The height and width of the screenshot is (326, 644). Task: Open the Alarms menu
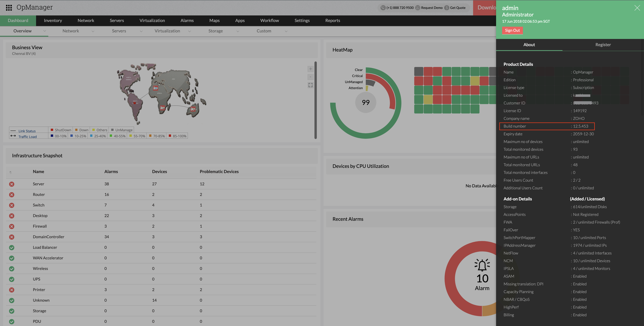[x=187, y=20]
